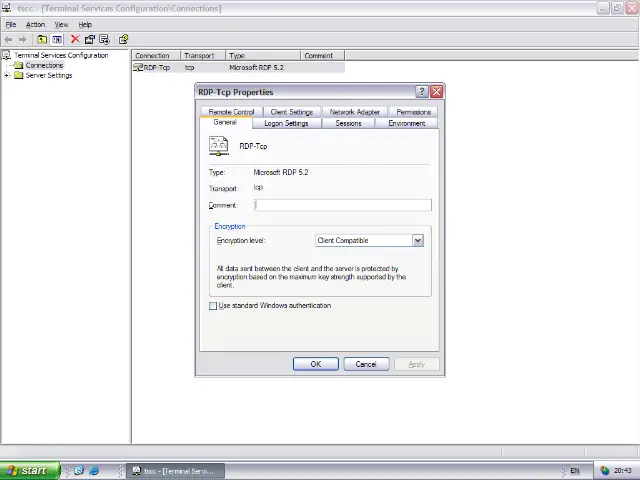Viewport: 640px width, 480px height.
Task: Click the RDP-Tcp network icon in dialog
Action: tap(219, 146)
